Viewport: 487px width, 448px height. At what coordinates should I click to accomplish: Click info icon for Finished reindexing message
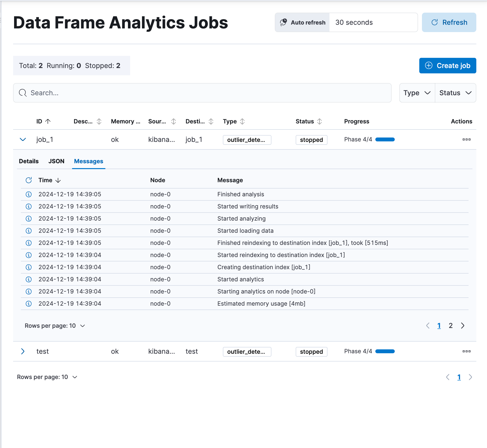(29, 243)
